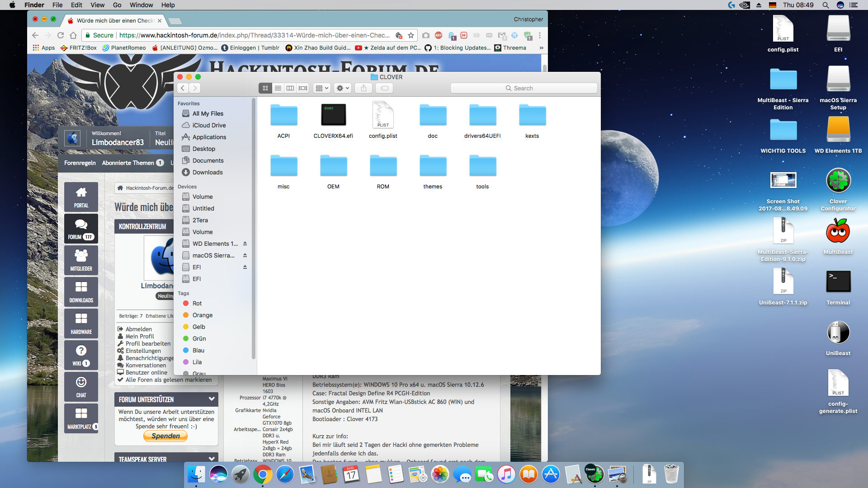
Task: Bookmark page with star icon
Action: click(411, 35)
